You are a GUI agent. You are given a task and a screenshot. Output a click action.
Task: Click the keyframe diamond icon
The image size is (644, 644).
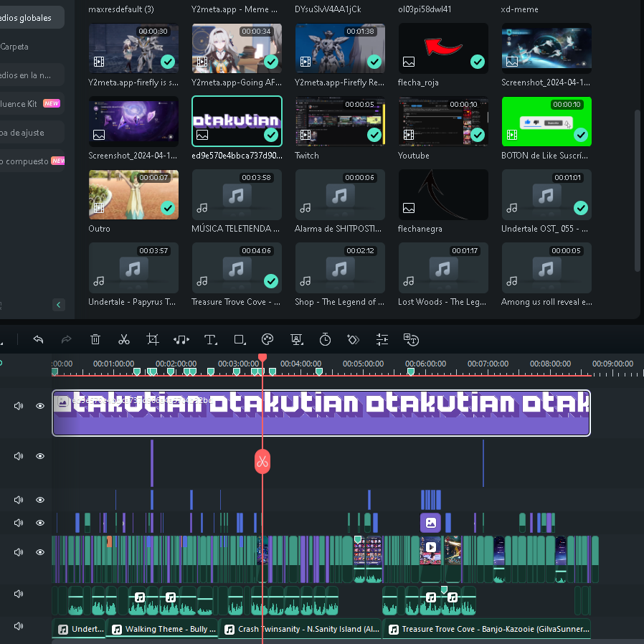(x=353, y=339)
